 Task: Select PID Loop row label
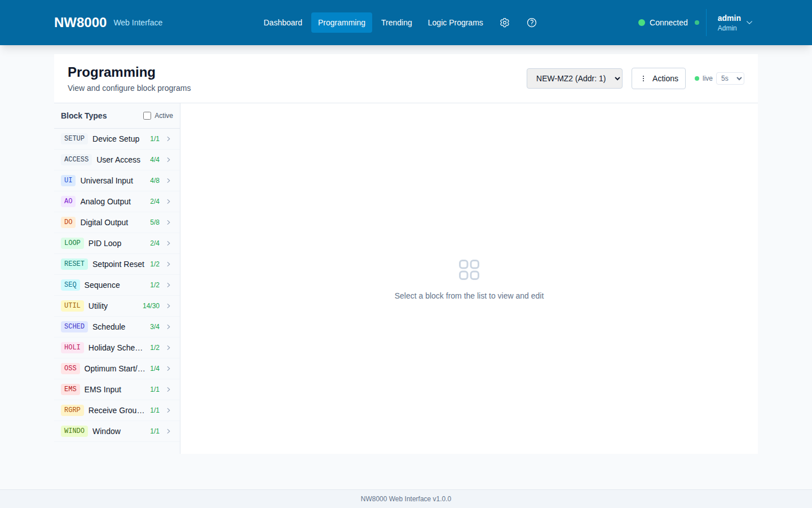click(105, 243)
